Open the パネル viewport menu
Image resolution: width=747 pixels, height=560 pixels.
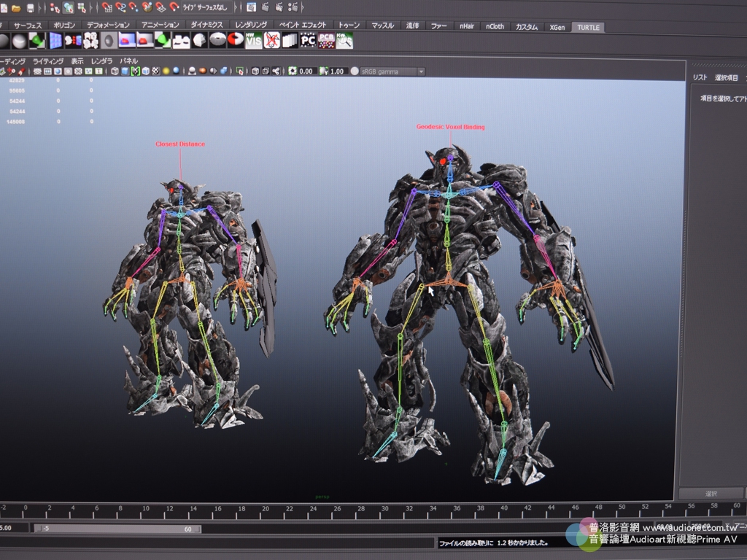tap(128, 61)
